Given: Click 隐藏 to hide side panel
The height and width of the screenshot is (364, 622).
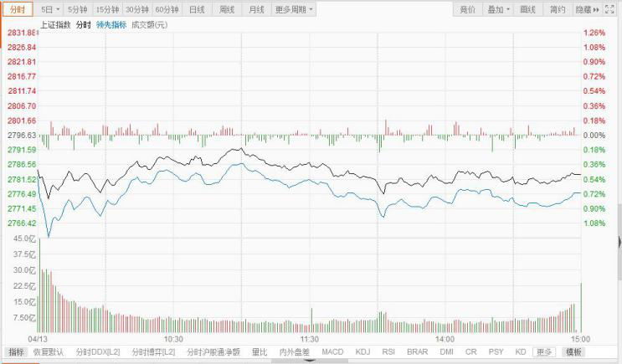Looking at the screenshot, I should [x=587, y=9].
